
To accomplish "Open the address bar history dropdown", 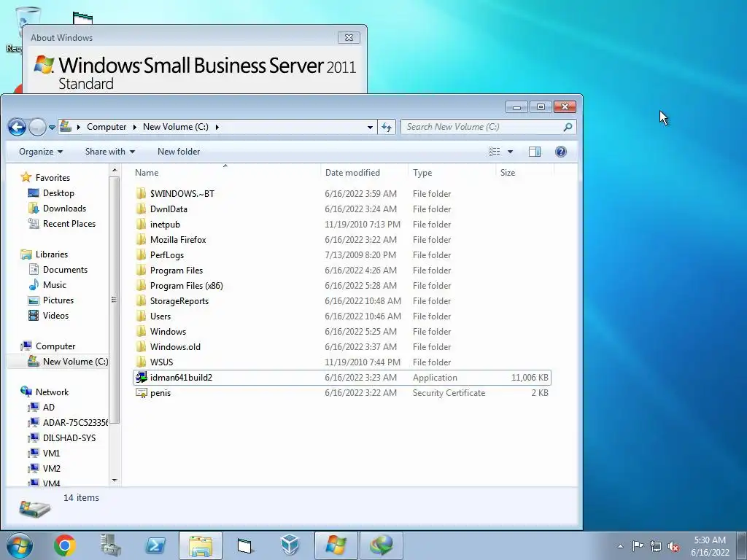I will point(370,127).
